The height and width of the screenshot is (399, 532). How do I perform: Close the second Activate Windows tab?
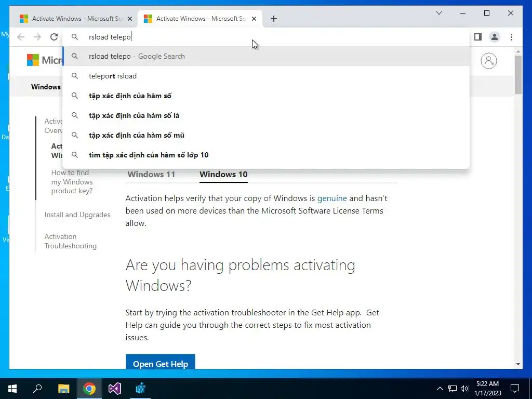coord(254,19)
